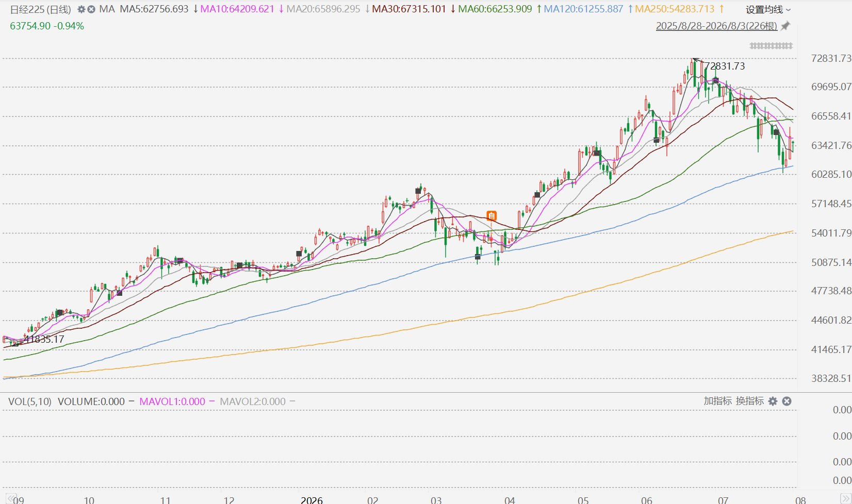852x504 pixels.
Task: Click the 加指标 button
Action: 718,401
